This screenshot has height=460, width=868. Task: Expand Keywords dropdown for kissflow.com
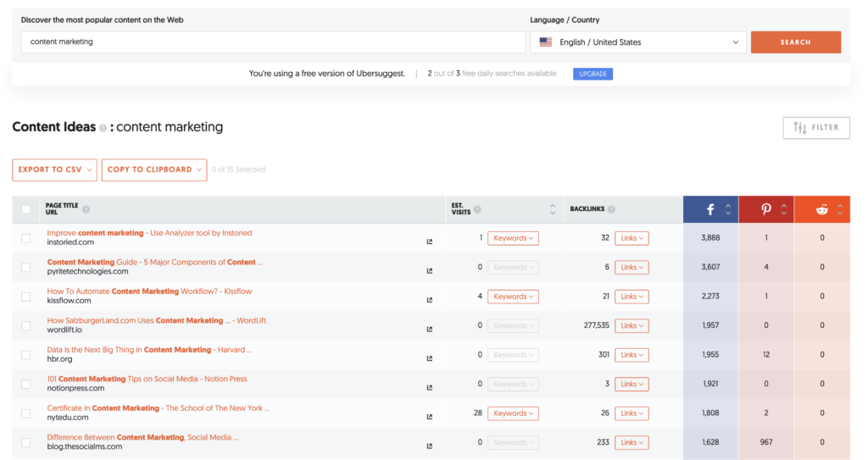pyautogui.click(x=513, y=297)
